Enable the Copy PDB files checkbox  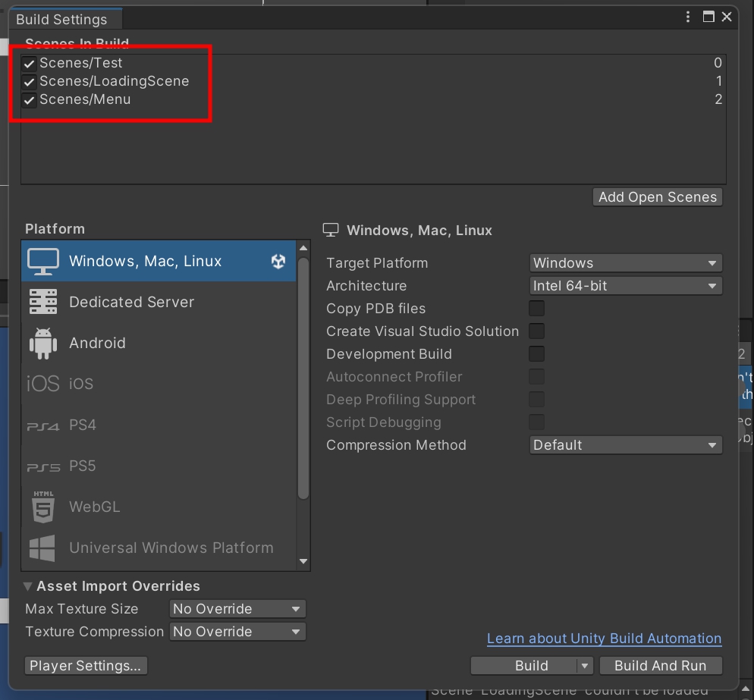click(536, 308)
